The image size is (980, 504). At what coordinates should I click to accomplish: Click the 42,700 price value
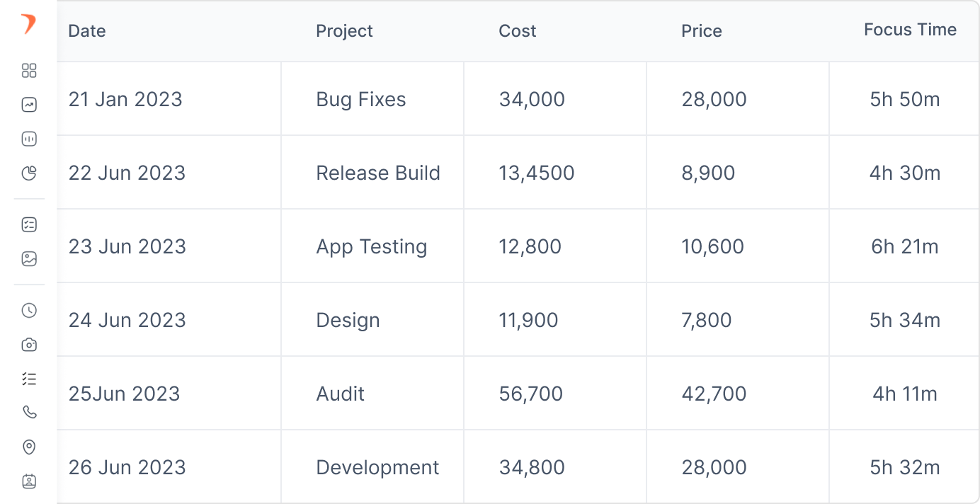[x=714, y=394]
